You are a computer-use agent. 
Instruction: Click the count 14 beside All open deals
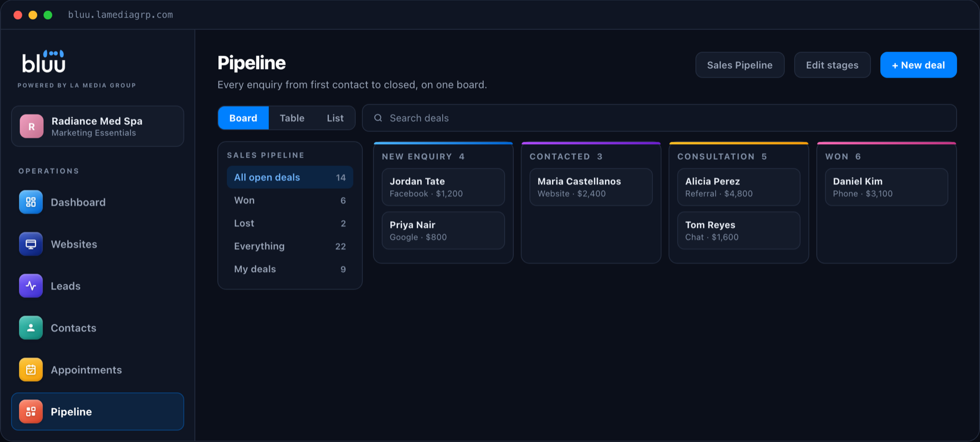[341, 178]
